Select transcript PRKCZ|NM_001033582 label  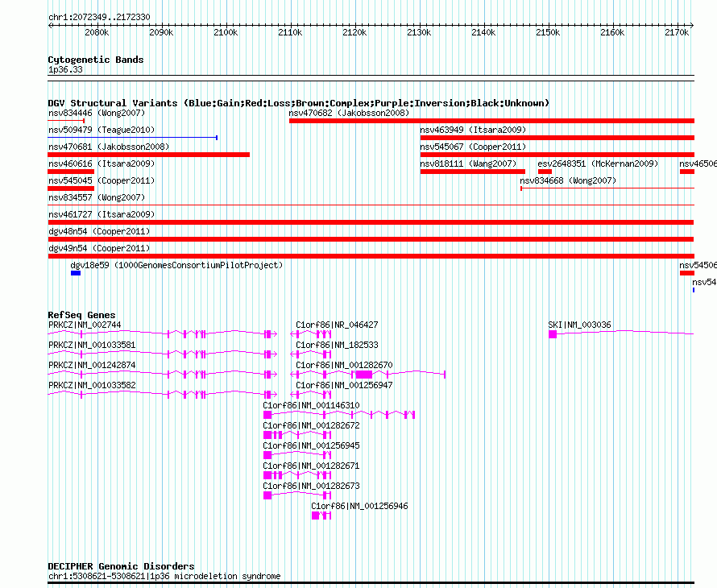[x=92, y=386]
